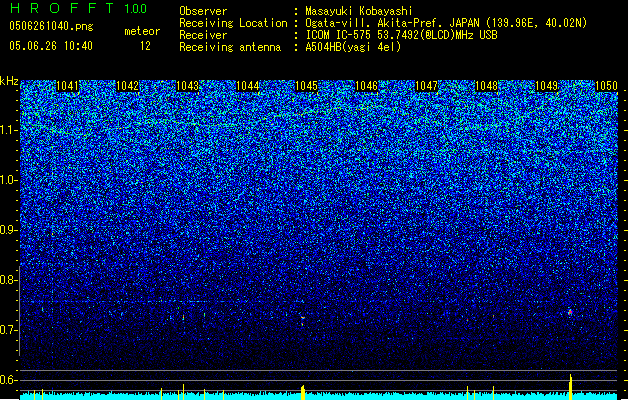Select the ICOM IC-575 53.7492 MHz USB text
The height and width of the screenshot is (400, 629).
pyautogui.click(x=402, y=35)
